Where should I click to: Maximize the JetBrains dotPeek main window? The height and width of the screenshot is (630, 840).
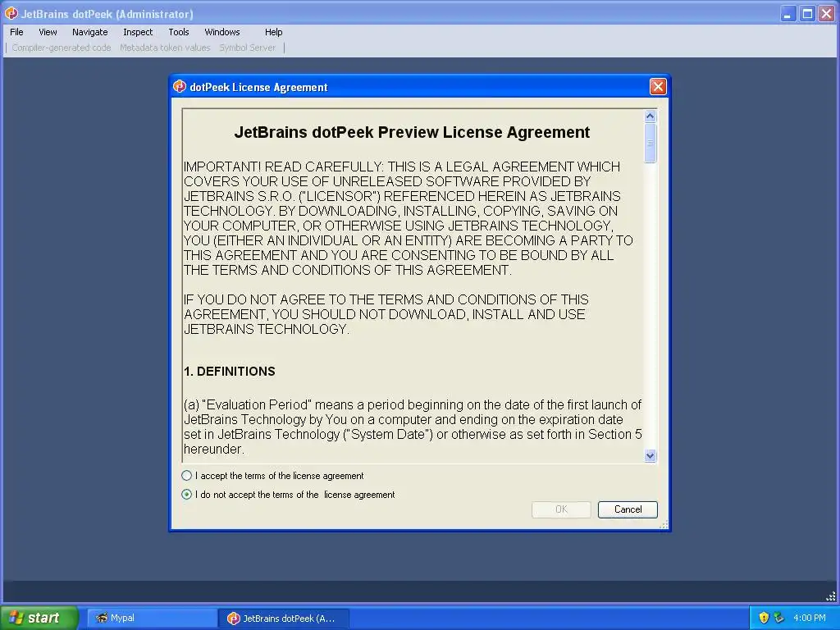(x=807, y=13)
